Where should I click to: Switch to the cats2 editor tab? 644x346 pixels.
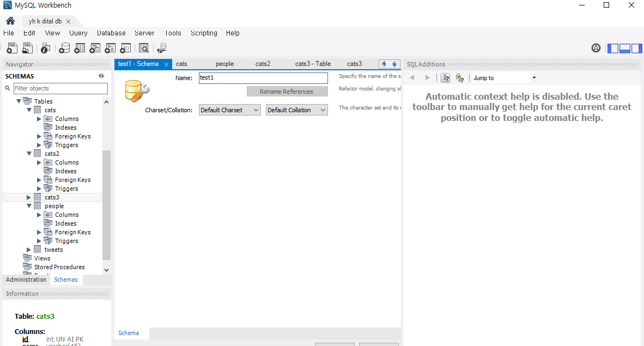263,64
